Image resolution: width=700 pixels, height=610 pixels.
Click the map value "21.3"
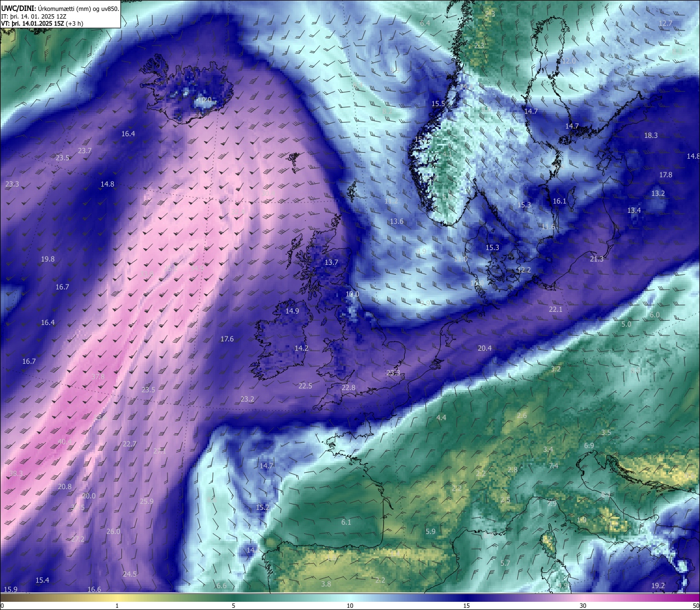(597, 259)
